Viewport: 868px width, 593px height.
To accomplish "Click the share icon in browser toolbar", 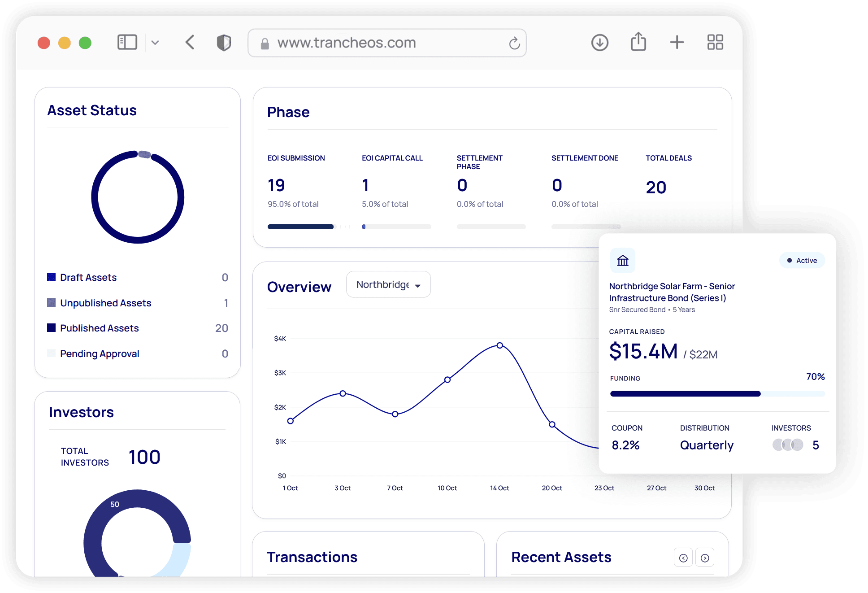I will pos(638,42).
